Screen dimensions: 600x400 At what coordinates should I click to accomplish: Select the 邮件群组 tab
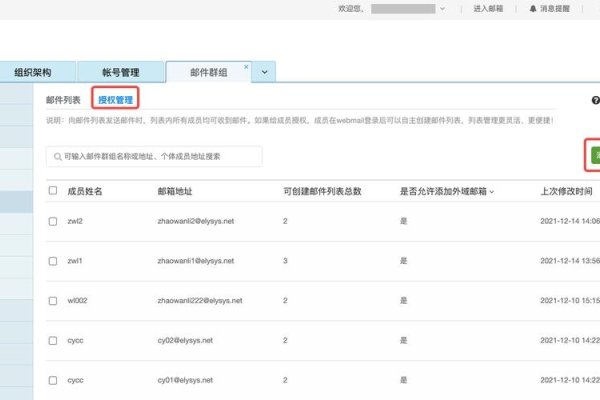[x=209, y=72]
